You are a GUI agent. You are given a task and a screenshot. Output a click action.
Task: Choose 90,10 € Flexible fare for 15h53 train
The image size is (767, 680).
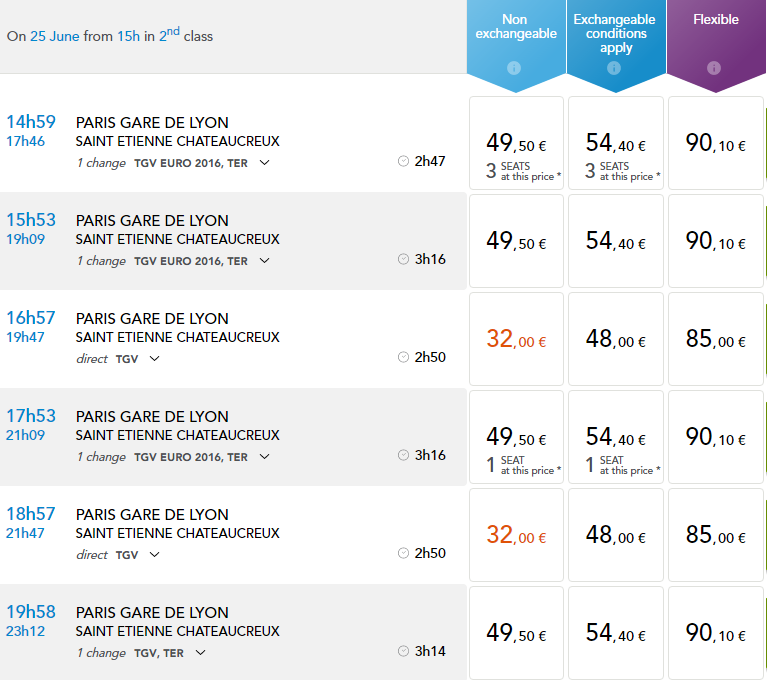tap(715, 242)
